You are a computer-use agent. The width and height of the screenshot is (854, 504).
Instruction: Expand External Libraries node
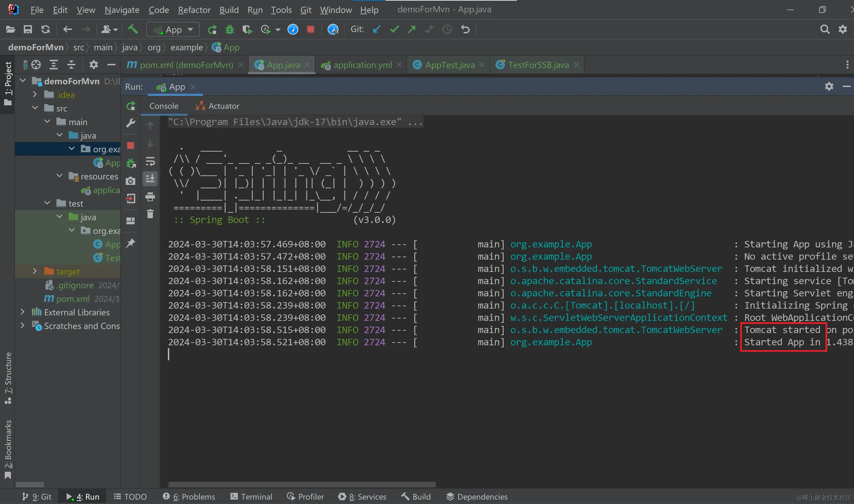click(22, 312)
